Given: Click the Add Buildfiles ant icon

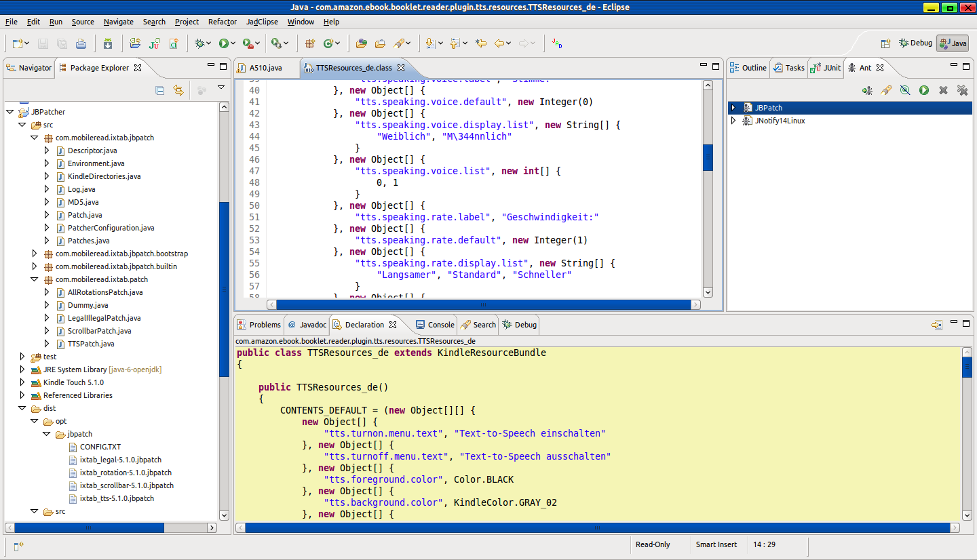Looking at the screenshot, I should click(x=867, y=90).
